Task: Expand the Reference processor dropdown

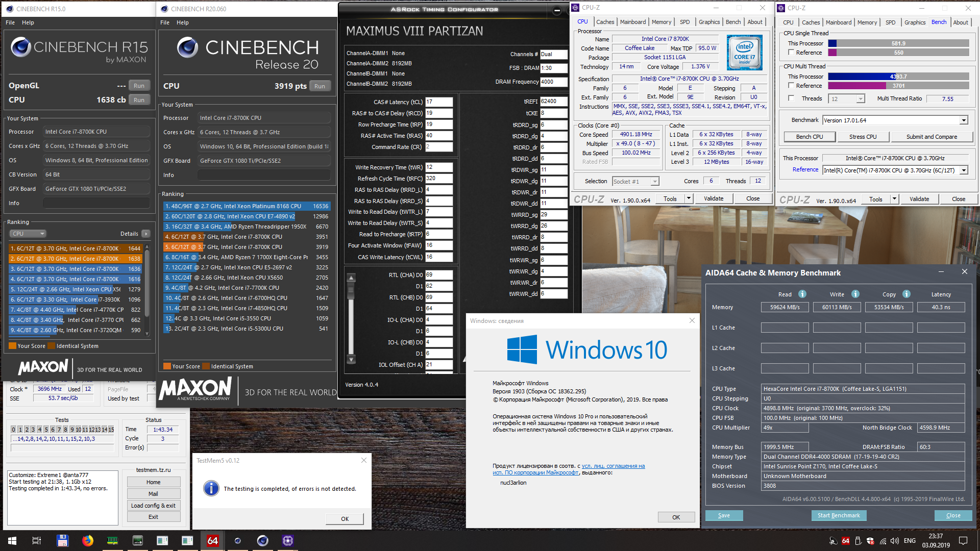Action: (x=964, y=170)
